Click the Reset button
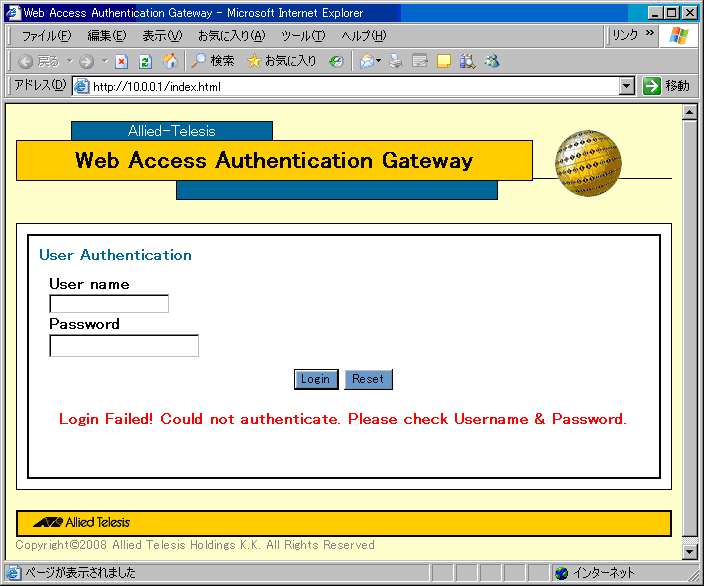The height and width of the screenshot is (586, 704). 368,379
